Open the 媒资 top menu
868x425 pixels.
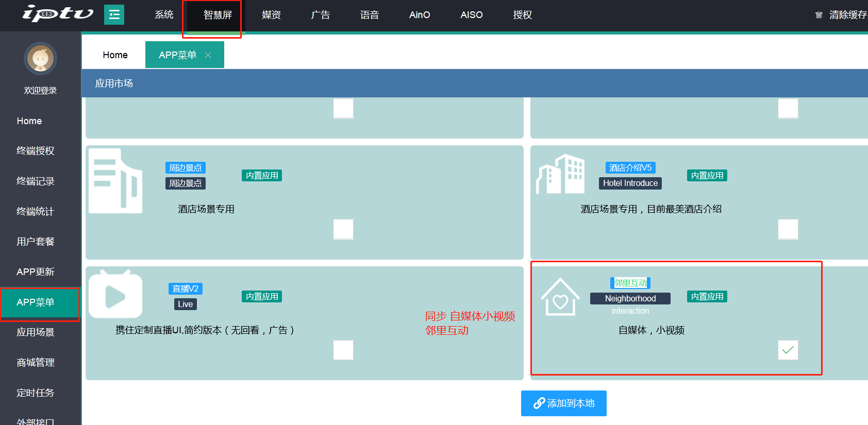271,15
